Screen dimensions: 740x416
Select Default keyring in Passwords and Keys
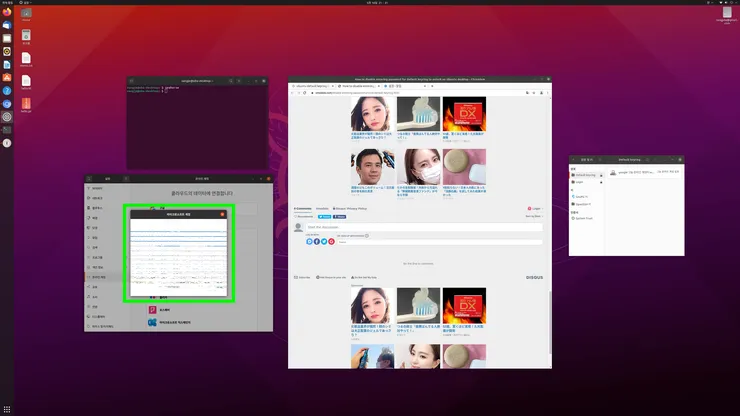(x=587, y=175)
